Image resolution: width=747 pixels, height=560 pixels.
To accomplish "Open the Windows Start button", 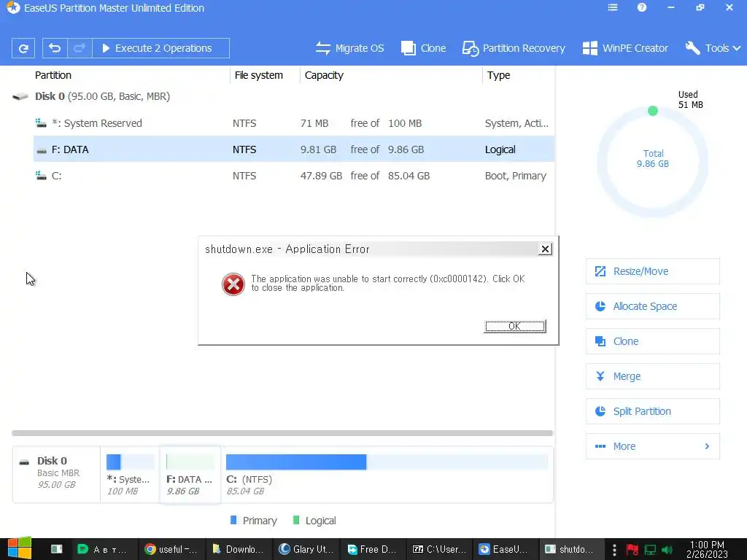I will (20, 548).
